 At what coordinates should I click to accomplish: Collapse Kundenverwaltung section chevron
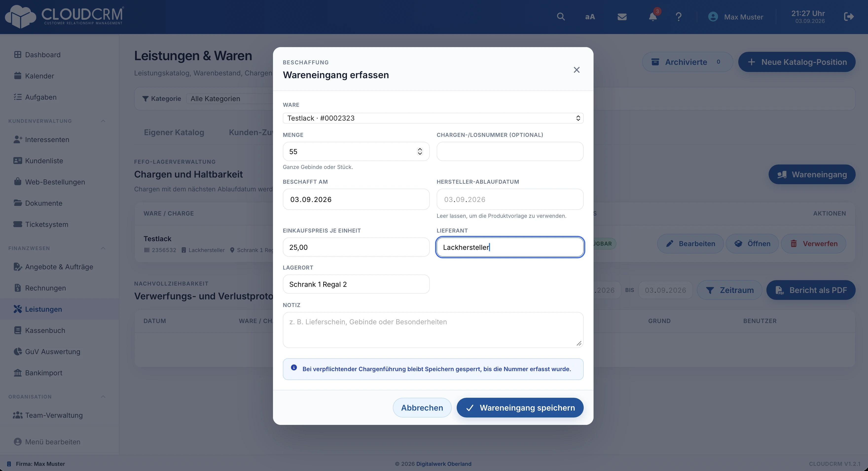point(103,121)
